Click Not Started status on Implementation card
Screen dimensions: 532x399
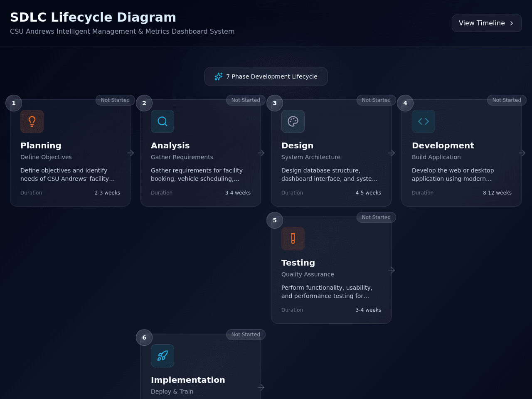(x=246, y=335)
